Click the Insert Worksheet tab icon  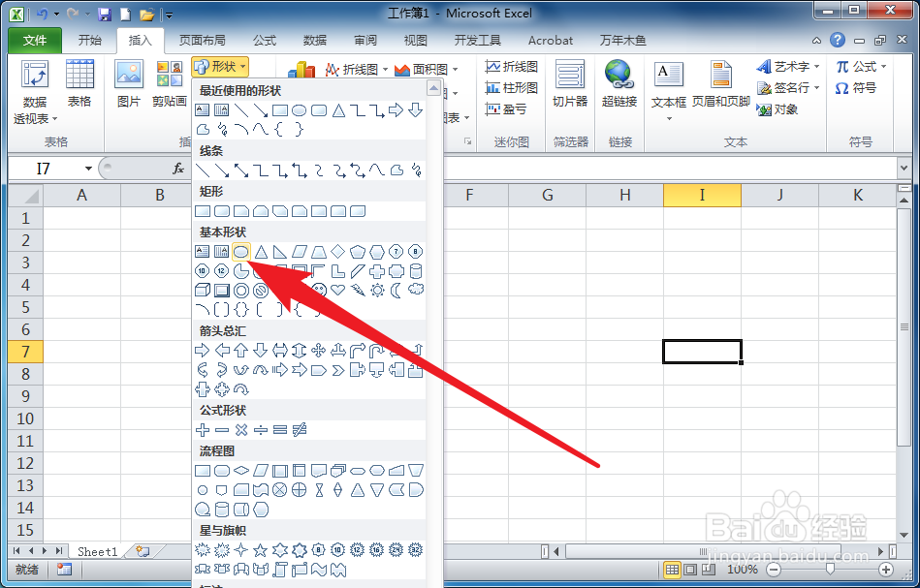point(143,551)
